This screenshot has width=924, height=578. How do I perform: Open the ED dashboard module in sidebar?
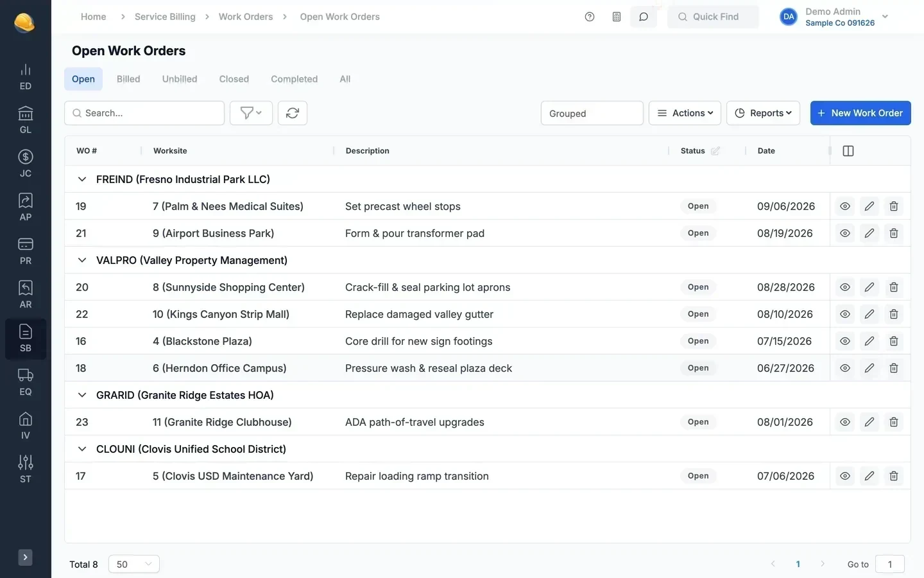coord(25,77)
